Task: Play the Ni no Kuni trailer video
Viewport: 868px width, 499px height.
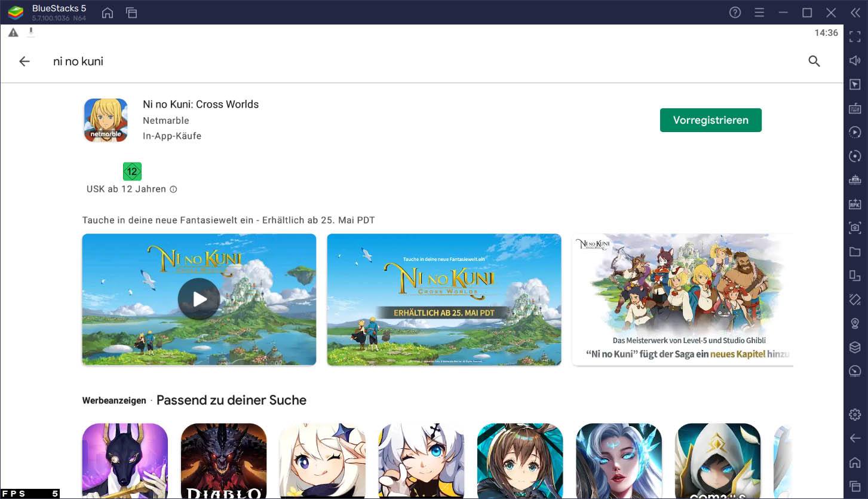Action: (x=199, y=299)
